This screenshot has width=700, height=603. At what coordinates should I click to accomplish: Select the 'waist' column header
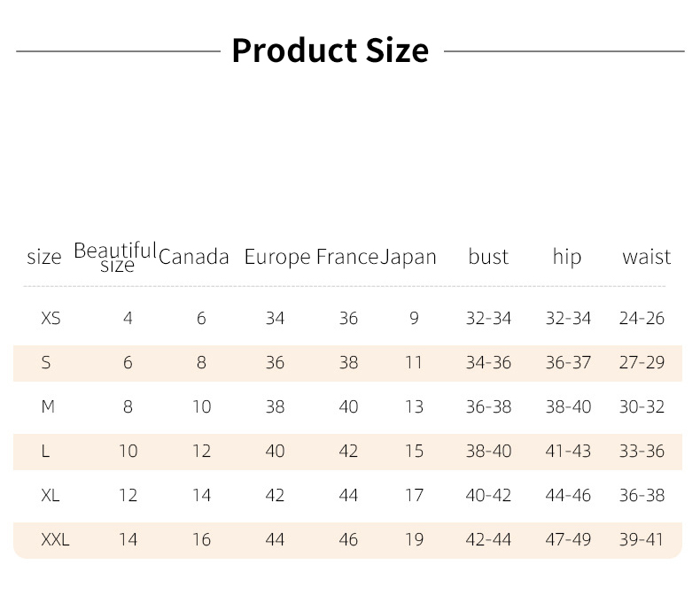(647, 257)
